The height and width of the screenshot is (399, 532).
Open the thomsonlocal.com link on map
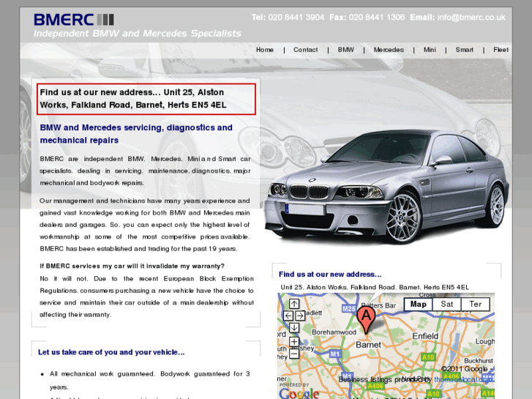(462, 379)
